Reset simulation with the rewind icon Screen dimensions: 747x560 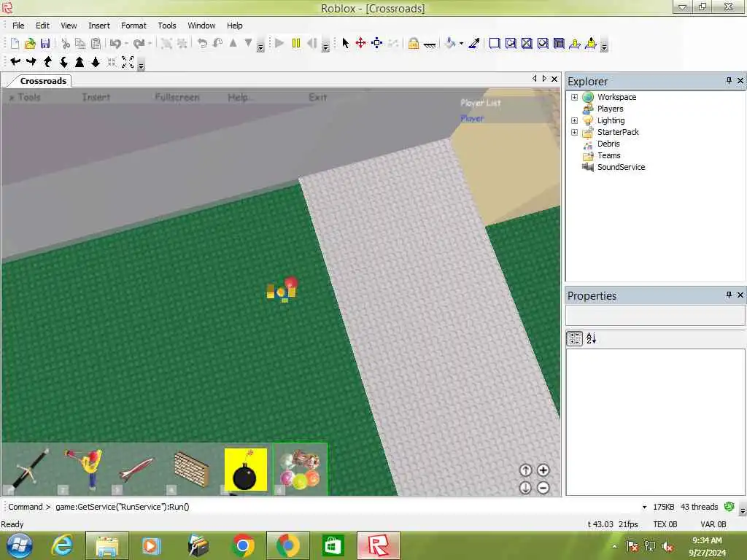click(x=312, y=43)
